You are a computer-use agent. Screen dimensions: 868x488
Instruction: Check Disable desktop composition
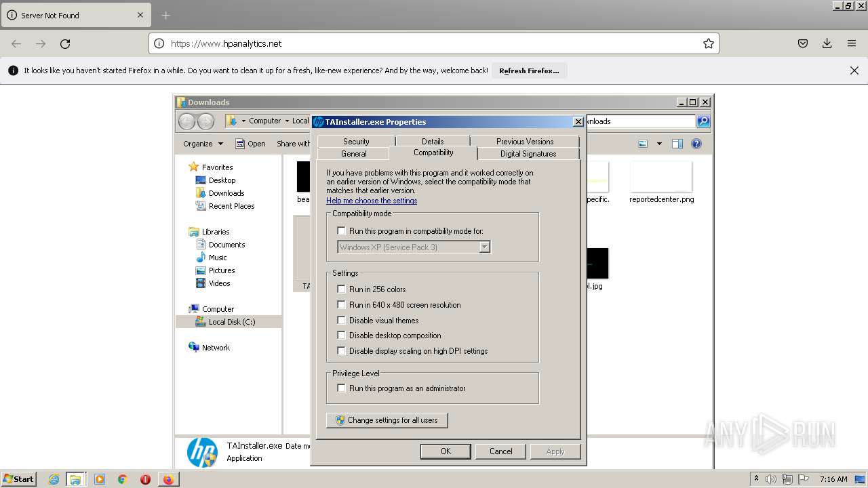point(342,335)
